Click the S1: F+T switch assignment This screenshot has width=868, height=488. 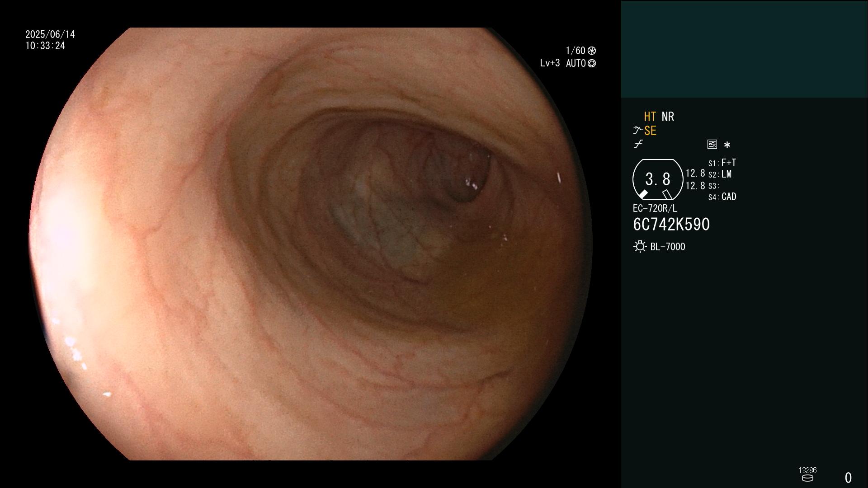(722, 163)
